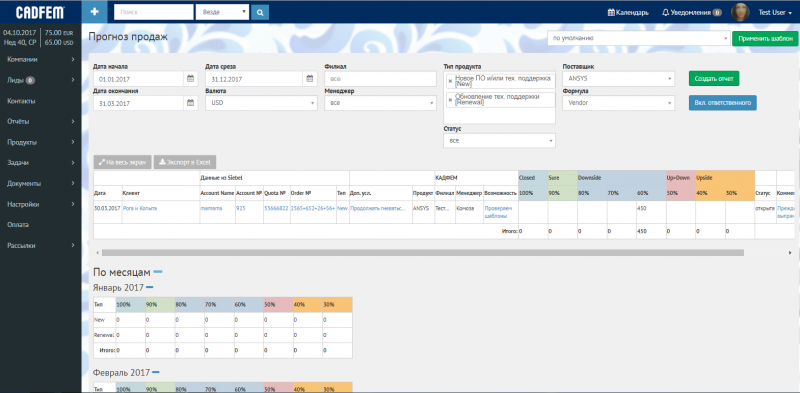800x393 pixels.
Task: Click the Экспорт в Excel button
Action: (185, 162)
